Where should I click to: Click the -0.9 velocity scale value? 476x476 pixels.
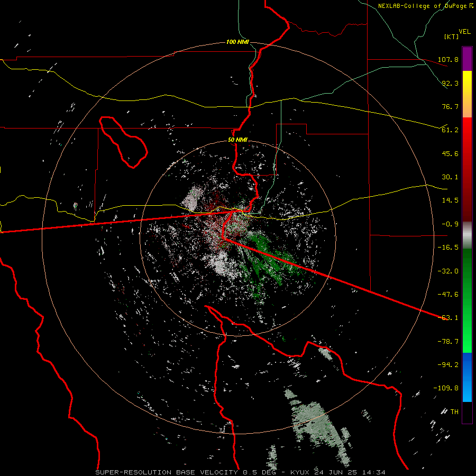450,224
